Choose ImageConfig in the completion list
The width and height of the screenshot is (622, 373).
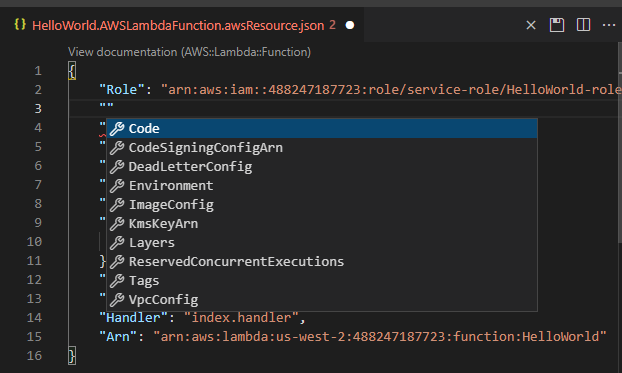point(322,205)
